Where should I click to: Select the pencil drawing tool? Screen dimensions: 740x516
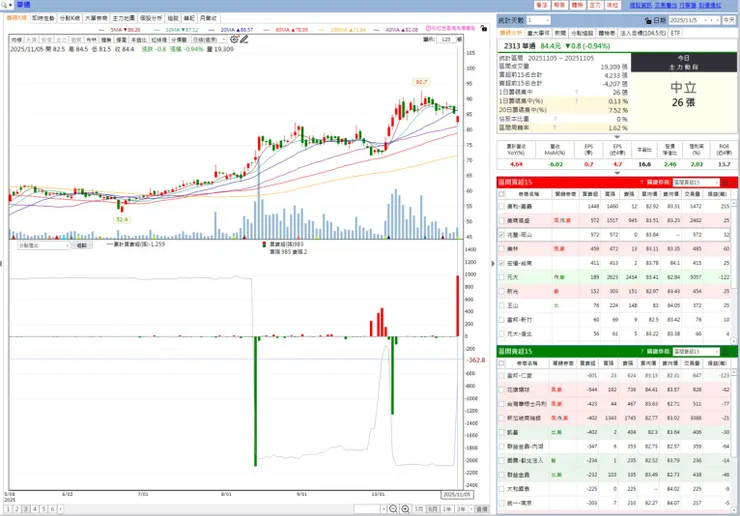244,40
